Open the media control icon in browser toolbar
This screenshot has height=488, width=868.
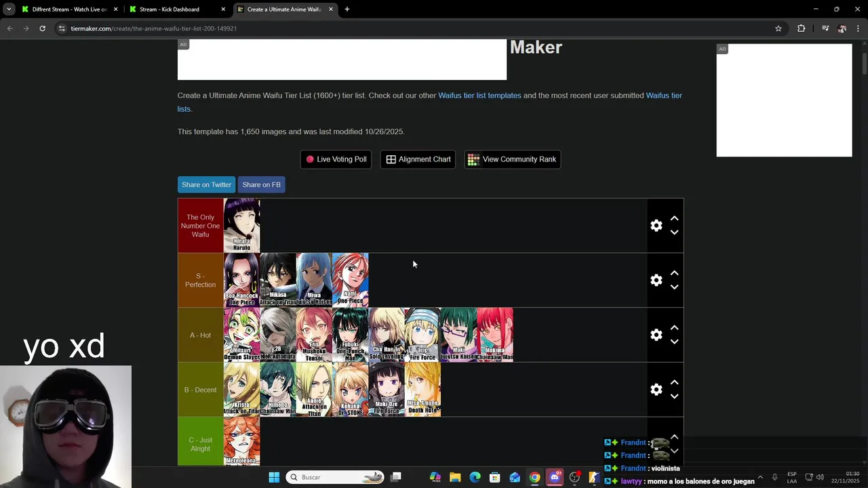pos(825,28)
